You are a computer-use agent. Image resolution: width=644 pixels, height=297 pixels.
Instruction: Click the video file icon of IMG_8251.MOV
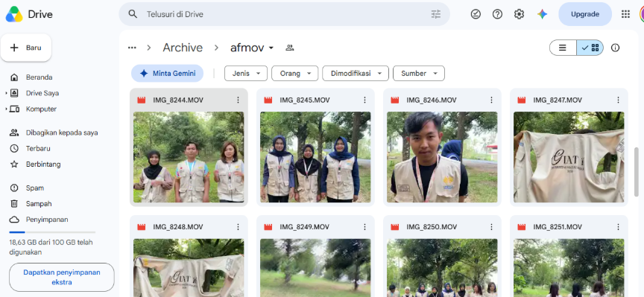(522, 227)
